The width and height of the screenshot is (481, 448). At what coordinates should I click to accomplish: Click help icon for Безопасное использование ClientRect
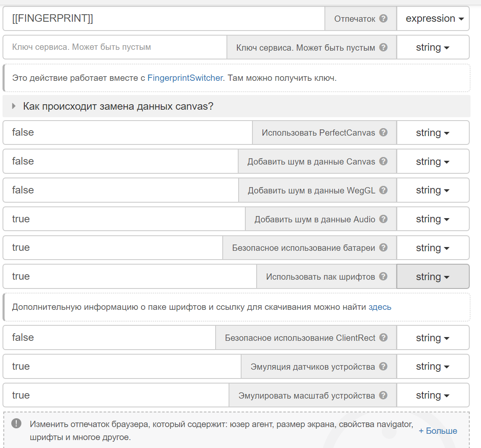click(x=383, y=337)
